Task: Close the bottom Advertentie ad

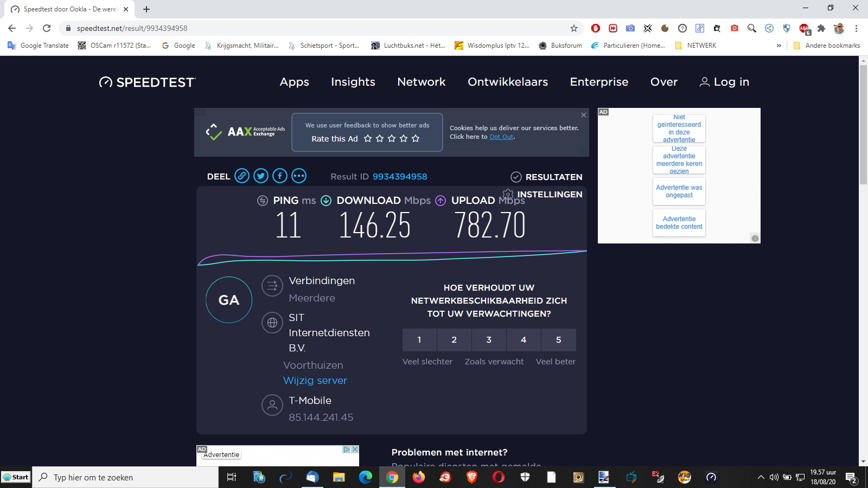Action: point(355,450)
